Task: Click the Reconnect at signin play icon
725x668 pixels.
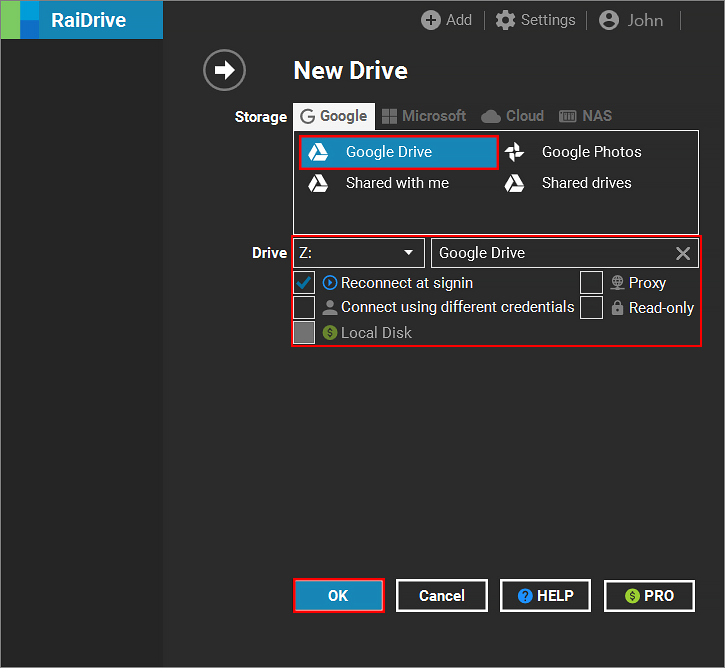Action: [330, 282]
